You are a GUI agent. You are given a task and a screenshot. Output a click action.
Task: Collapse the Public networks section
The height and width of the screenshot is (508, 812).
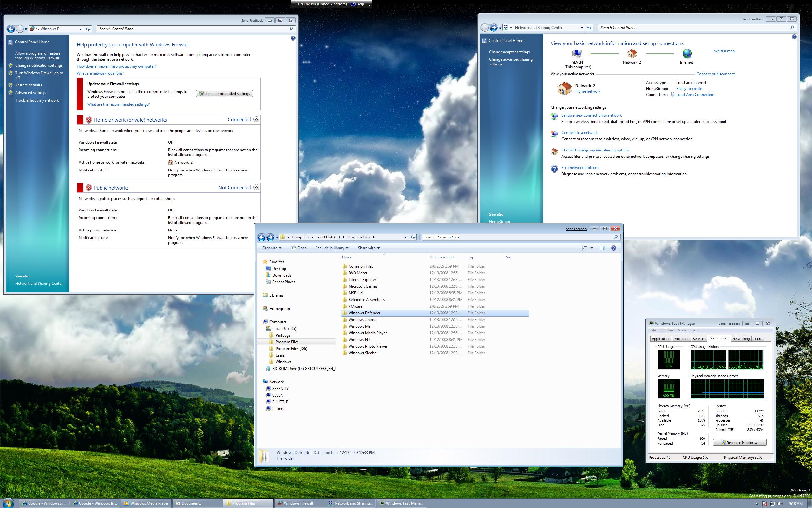(x=256, y=187)
